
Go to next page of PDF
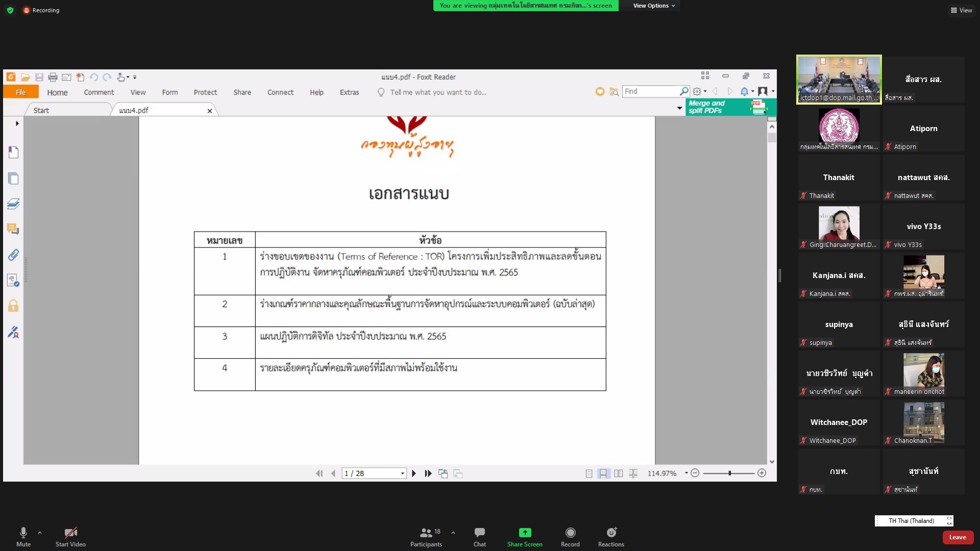(x=414, y=473)
